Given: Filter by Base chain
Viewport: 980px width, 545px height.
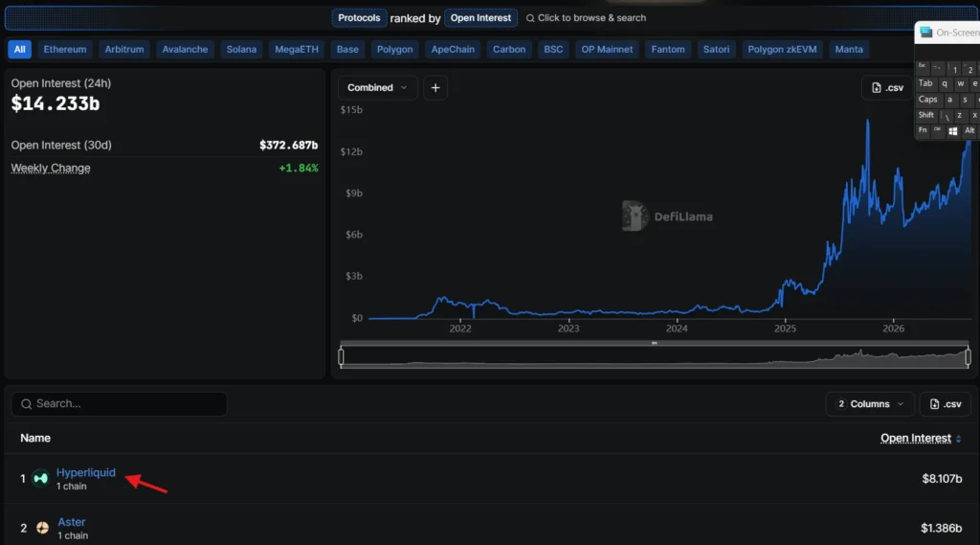Looking at the screenshot, I should click(x=347, y=50).
